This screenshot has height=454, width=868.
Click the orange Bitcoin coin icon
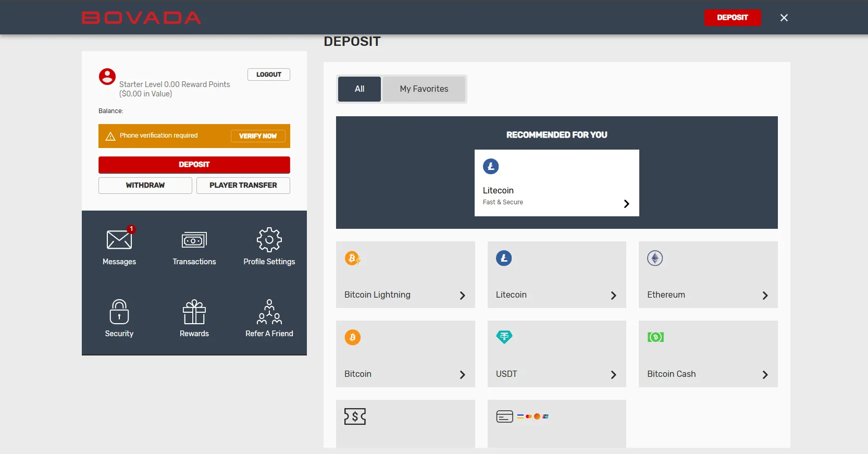(353, 337)
